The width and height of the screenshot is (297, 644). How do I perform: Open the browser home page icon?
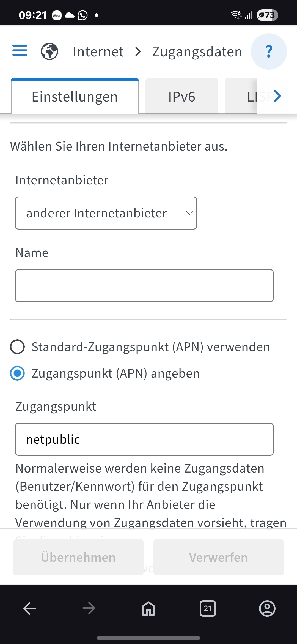click(148, 608)
